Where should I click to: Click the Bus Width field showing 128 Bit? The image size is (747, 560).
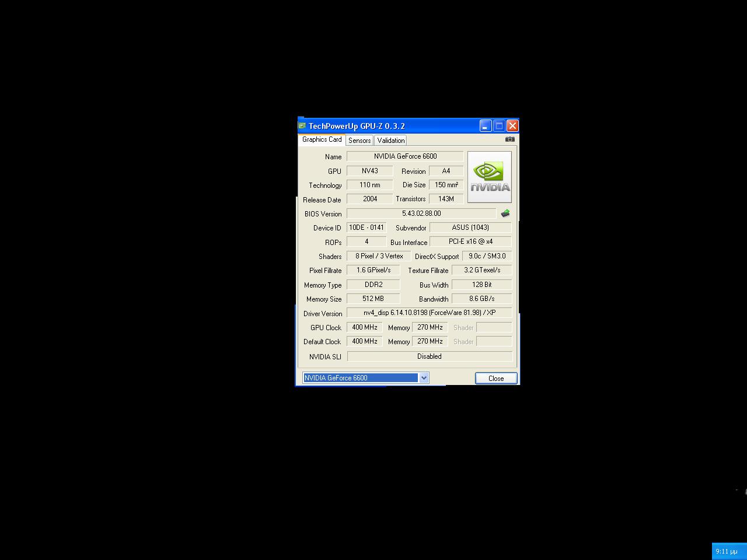tap(481, 285)
